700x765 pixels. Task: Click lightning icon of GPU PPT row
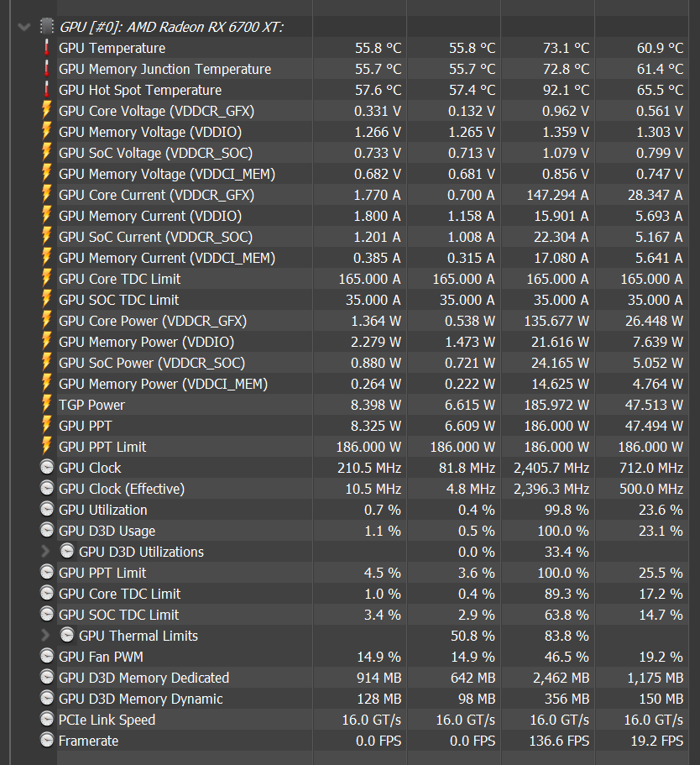point(47,426)
